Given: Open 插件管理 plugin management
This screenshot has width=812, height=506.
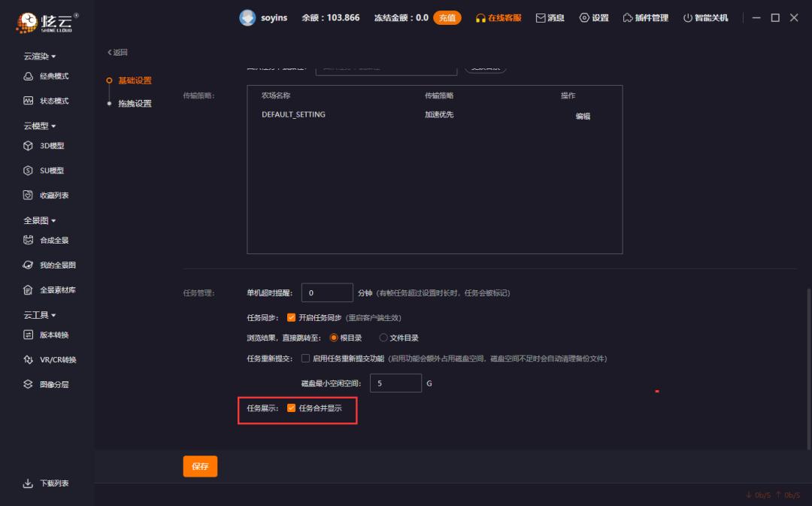Looking at the screenshot, I should point(645,17).
